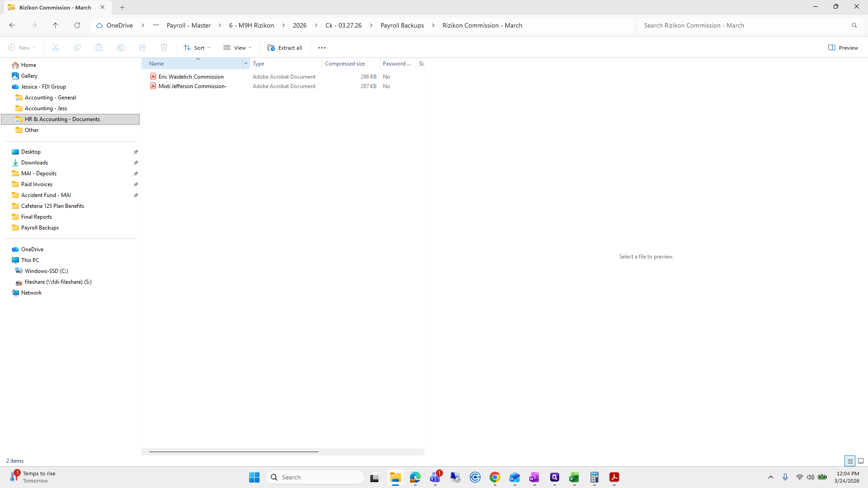Open the Sort dropdown

pyautogui.click(x=196, y=47)
